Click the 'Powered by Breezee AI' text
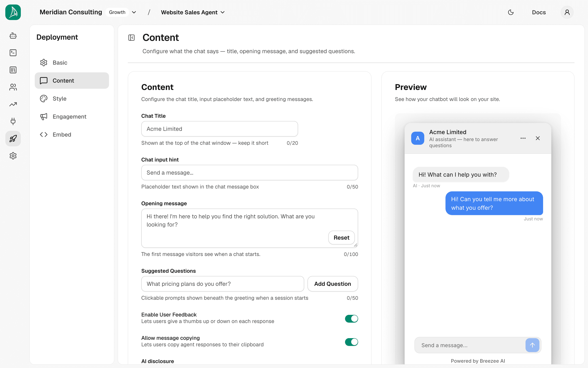Screen dimensions: 588x368 [x=478, y=361]
